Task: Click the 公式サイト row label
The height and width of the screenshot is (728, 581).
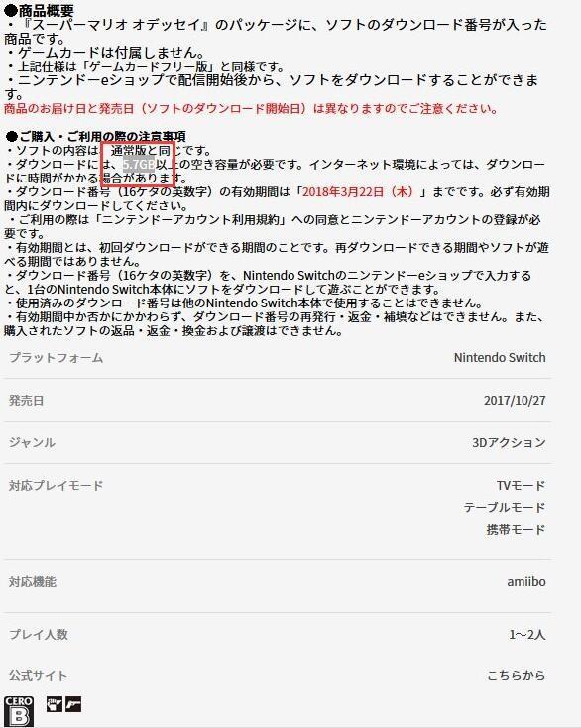Action: click(38, 676)
